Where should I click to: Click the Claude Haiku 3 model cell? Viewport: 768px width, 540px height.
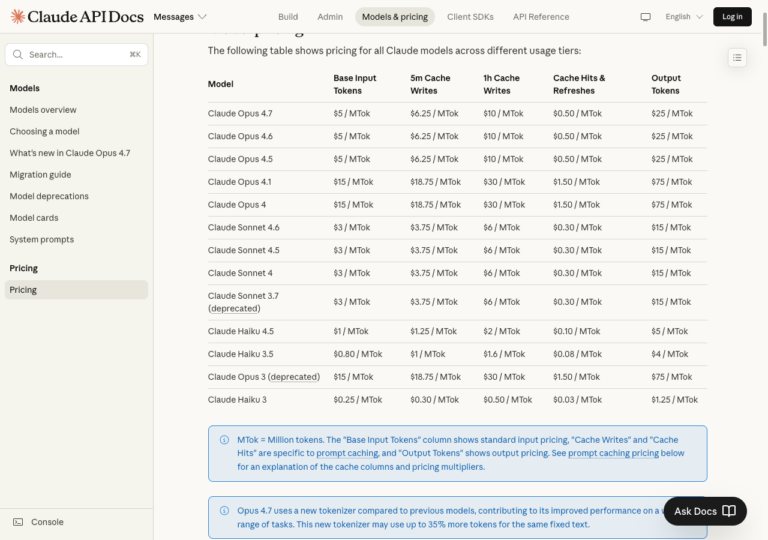237,399
